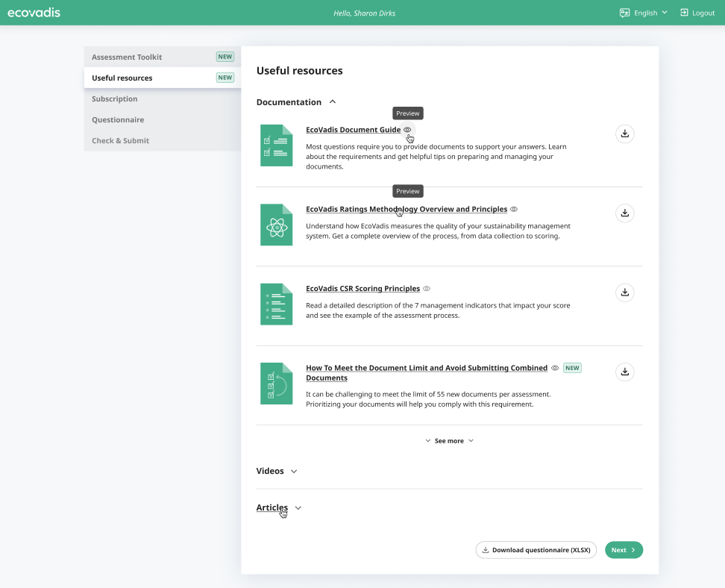Click the ecovadis logo
Viewport: 725px width, 588px height.
(x=34, y=13)
